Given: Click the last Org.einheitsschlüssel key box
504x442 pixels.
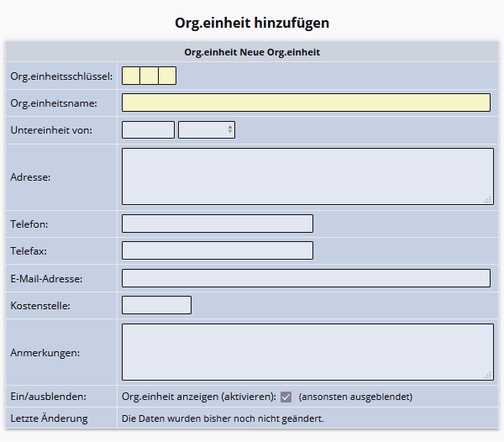Looking at the screenshot, I should (x=167, y=76).
